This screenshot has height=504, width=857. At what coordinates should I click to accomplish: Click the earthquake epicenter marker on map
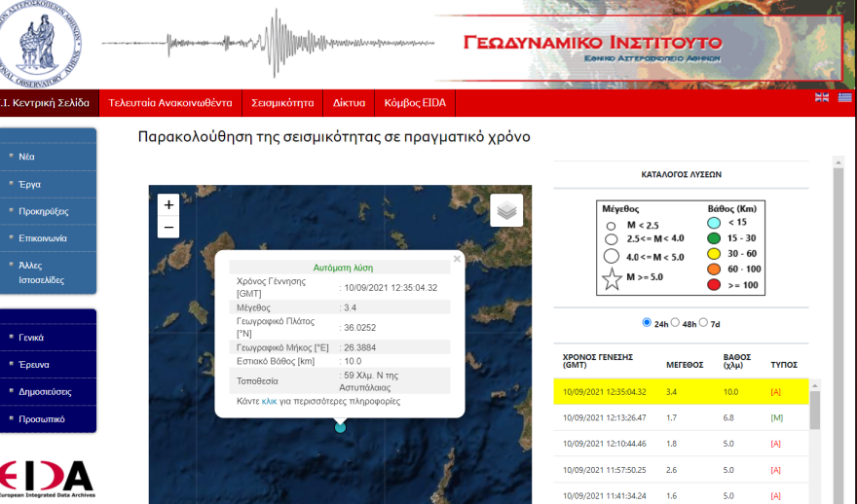pos(340,427)
